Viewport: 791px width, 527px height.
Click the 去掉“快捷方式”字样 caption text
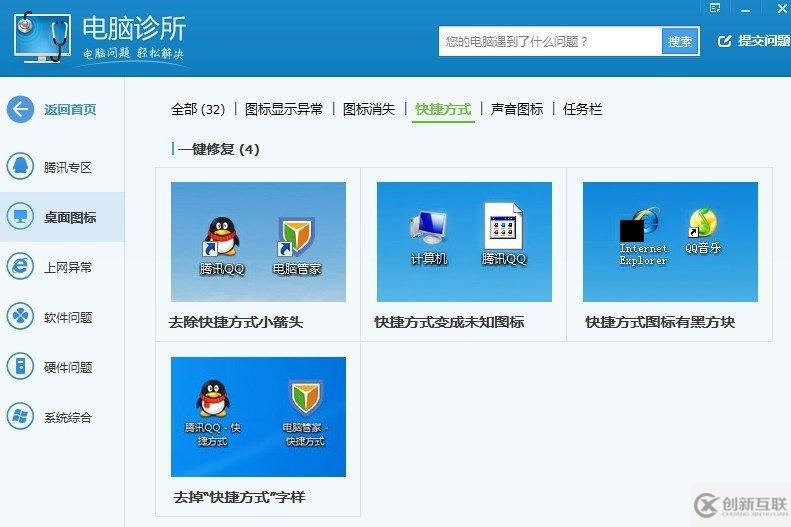click(239, 497)
